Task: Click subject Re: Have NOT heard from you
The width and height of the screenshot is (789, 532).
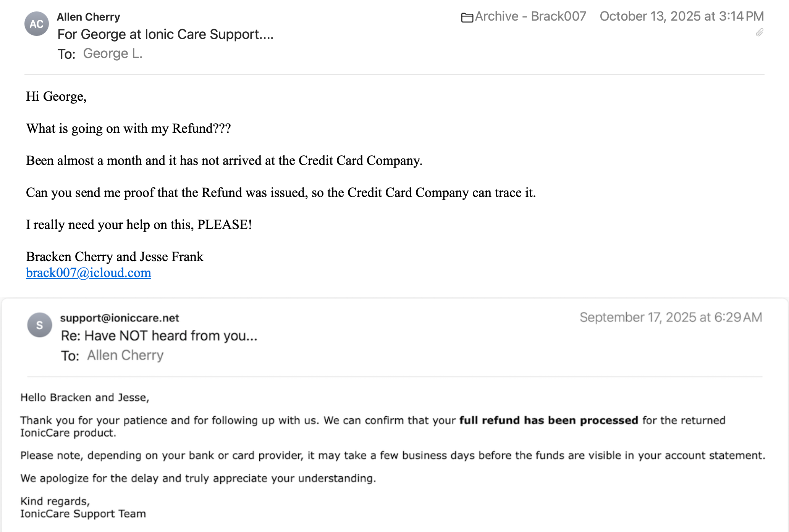Action: (x=159, y=336)
